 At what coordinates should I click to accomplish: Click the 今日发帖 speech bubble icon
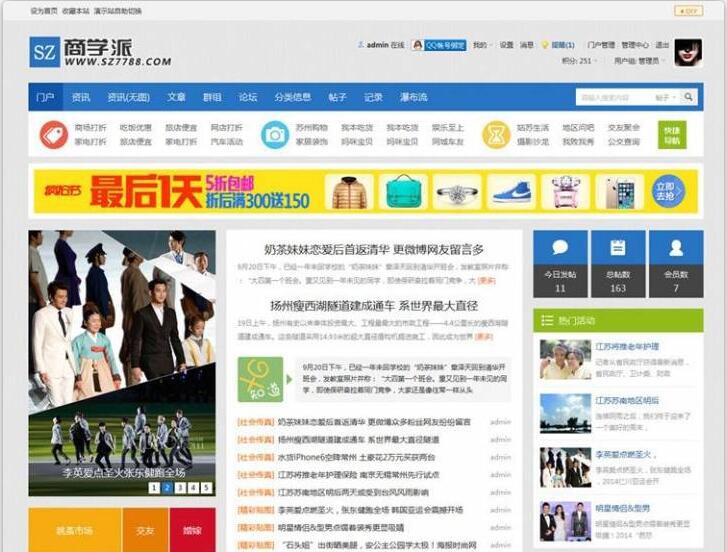560,249
